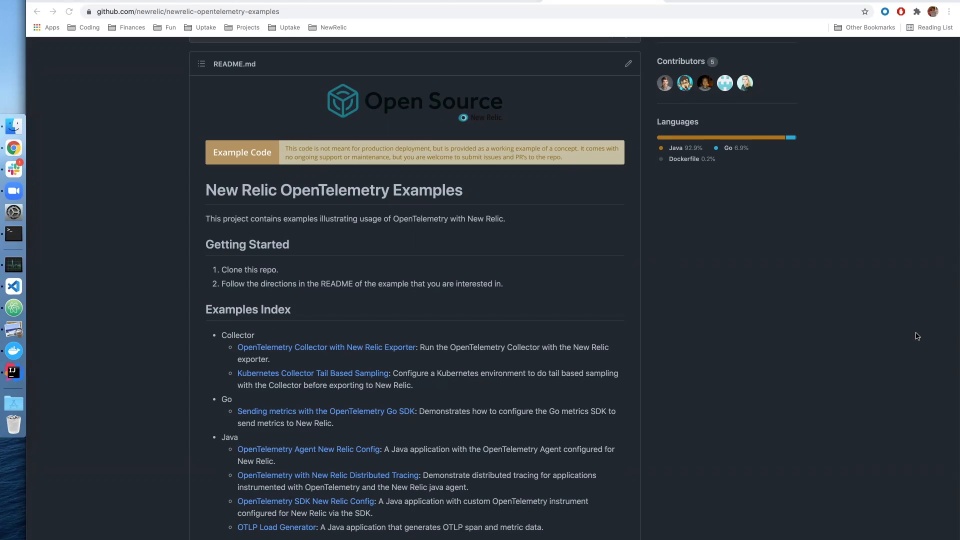Screen dimensions: 960x540
Task: Expand the Other Bookmarks folder
Action: [x=864, y=28]
